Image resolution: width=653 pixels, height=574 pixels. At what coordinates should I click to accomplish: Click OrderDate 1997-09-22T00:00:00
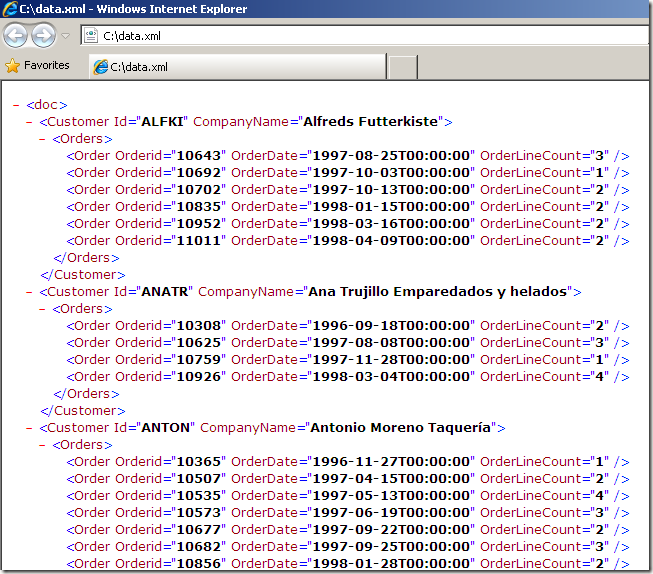coord(391,530)
